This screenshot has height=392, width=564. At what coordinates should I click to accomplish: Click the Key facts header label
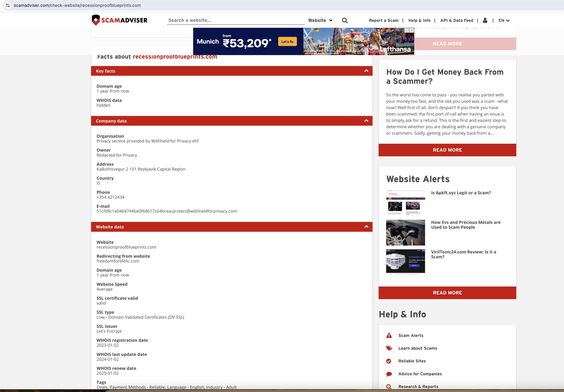105,71
